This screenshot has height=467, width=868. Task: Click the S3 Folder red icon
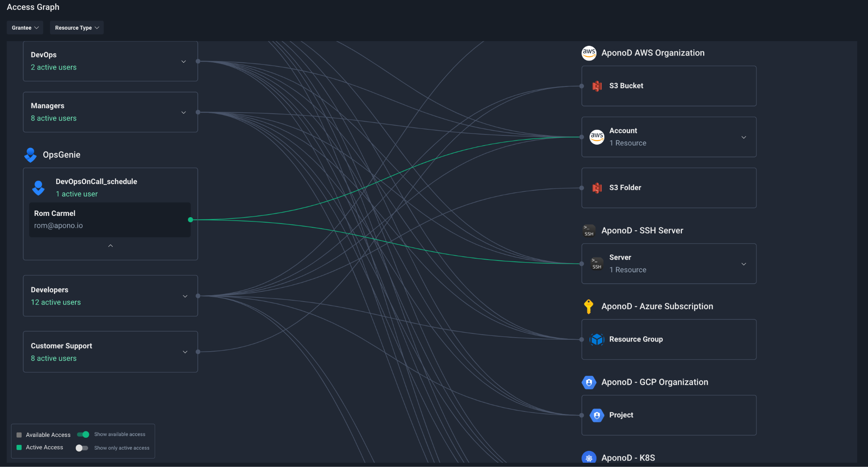pos(597,188)
